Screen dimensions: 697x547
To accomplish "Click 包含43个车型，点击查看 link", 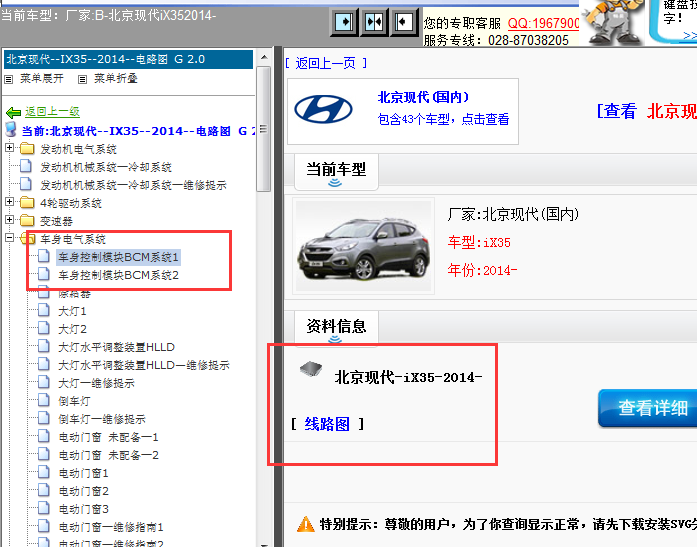I will (443, 119).
